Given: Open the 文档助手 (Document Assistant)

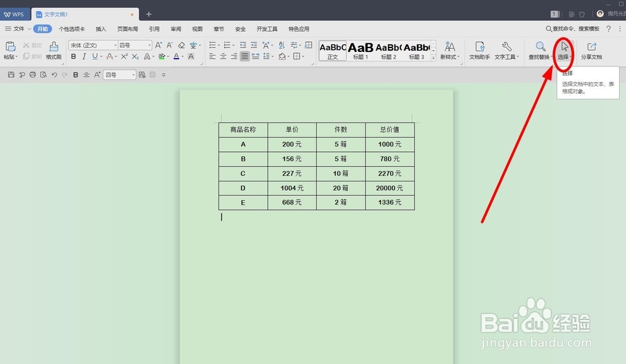Looking at the screenshot, I should coord(479,50).
